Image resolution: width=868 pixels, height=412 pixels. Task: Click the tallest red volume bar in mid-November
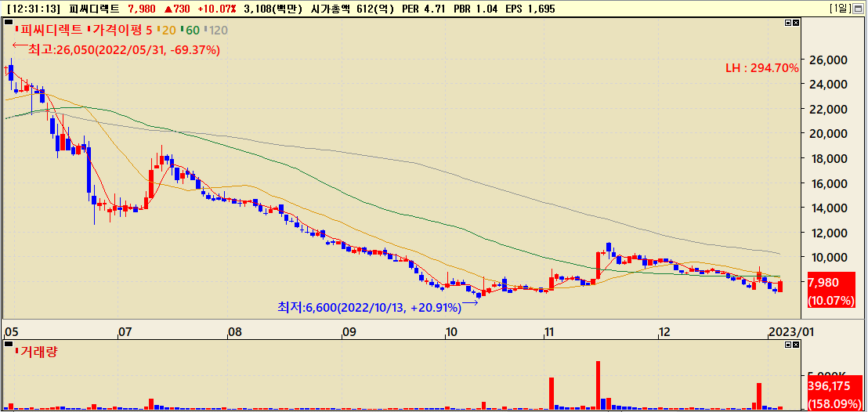(x=599, y=385)
